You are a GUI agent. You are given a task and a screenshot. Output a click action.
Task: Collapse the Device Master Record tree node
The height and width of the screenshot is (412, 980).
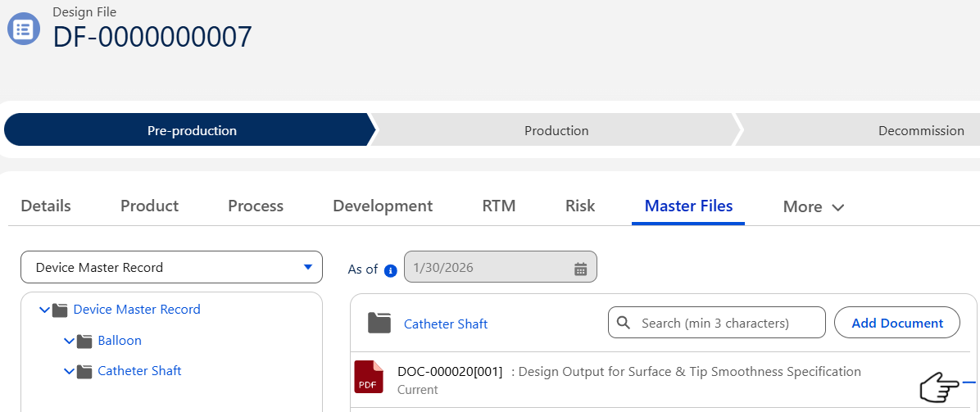coord(44,310)
